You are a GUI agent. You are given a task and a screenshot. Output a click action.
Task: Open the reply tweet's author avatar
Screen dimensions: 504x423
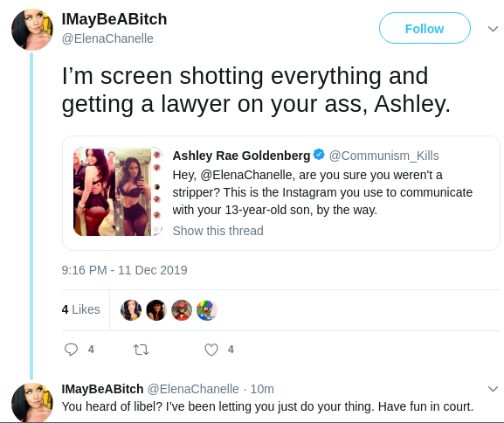click(32, 402)
